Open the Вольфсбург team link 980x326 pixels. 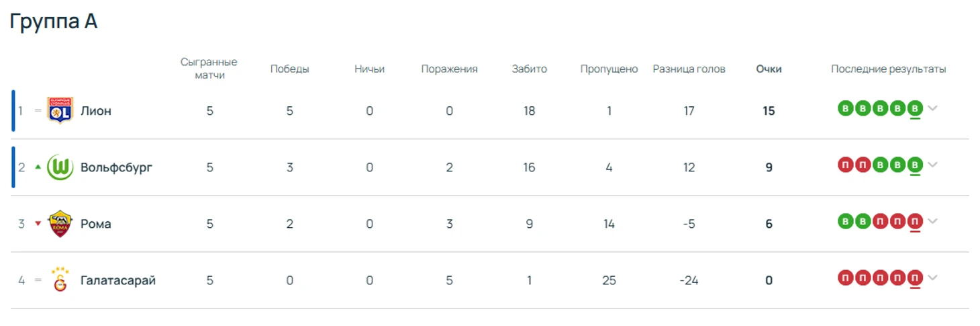116,167
